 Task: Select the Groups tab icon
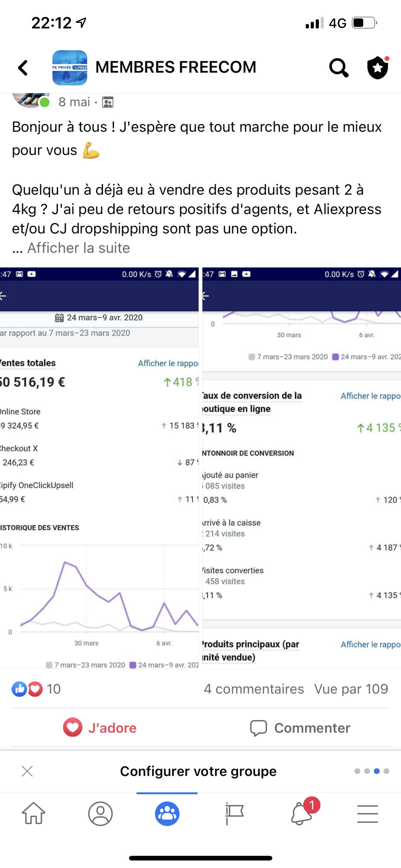(167, 814)
